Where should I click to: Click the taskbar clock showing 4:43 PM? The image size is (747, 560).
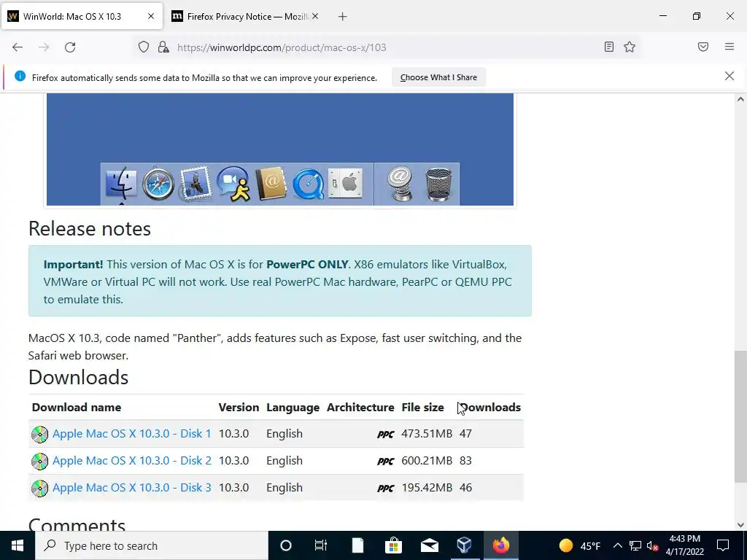(x=684, y=545)
